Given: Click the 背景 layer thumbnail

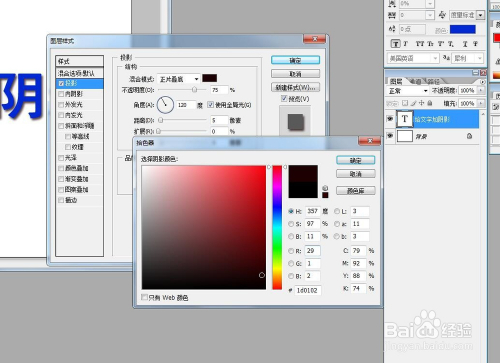Looking at the screenshot, I should pos(405,136).
